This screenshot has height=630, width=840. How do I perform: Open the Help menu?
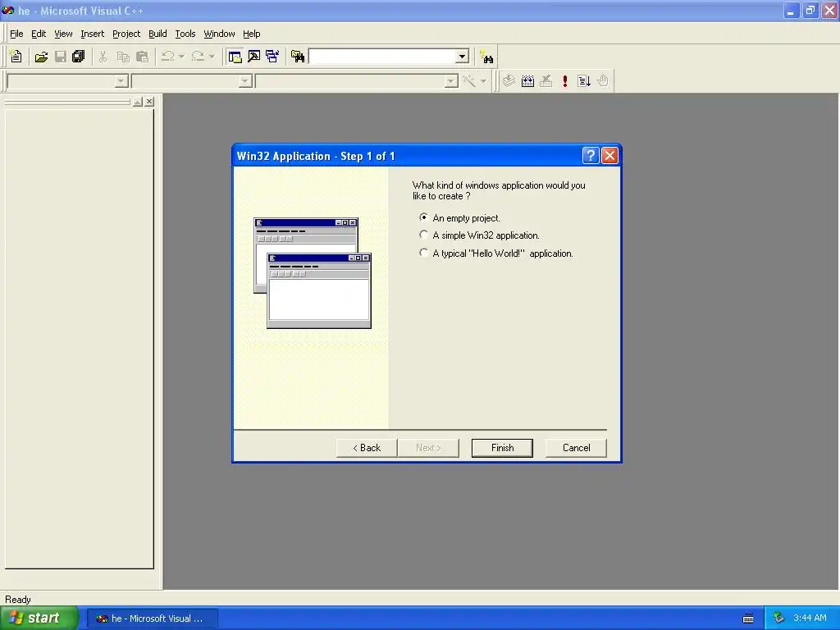click(x=251, y=34)
